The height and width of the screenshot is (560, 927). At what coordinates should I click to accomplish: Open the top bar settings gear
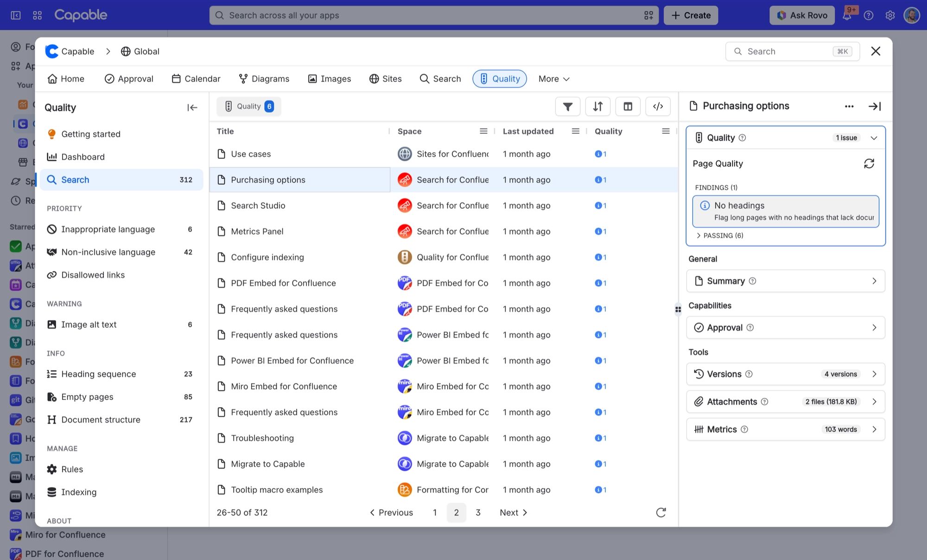[890, 15]
